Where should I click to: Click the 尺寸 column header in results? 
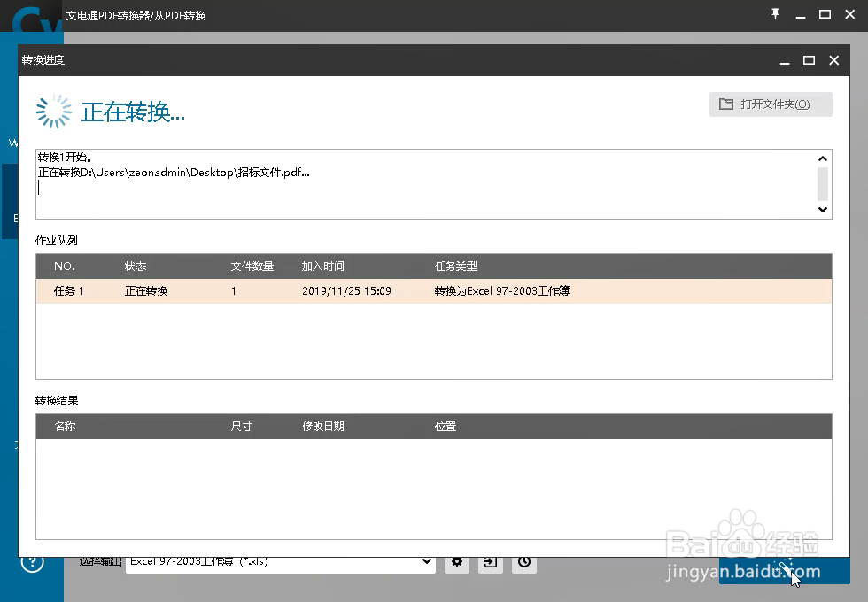(x=241, y=426)
